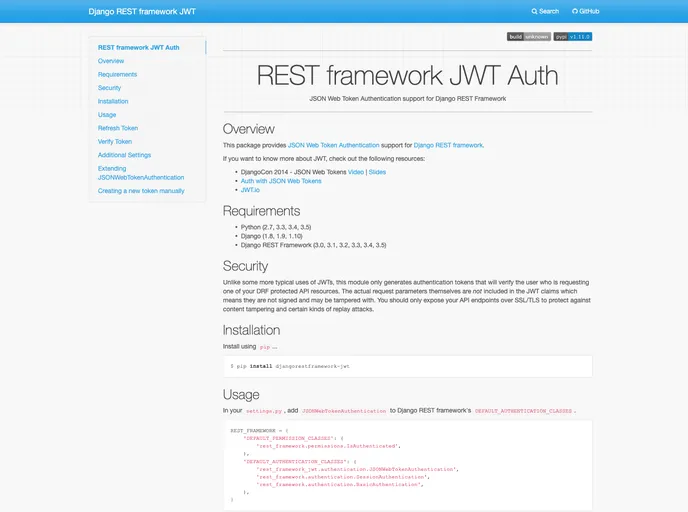The width and height of the screenshot is (688, 512).
Task: Click the JSONWebTokenAuthentication inline code
Action: click(344, 411)
